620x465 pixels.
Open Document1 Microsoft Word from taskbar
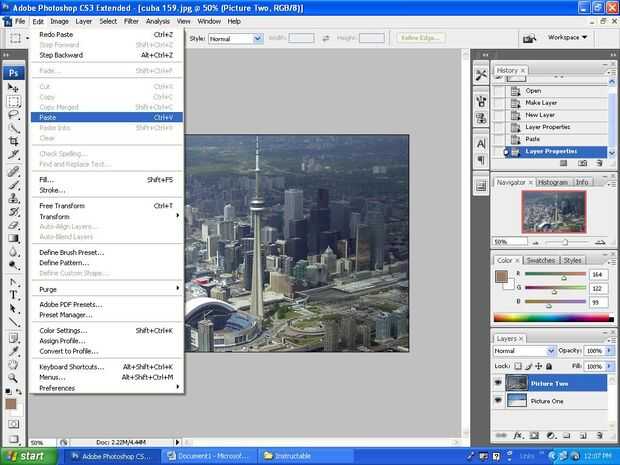tap(206, 456)
